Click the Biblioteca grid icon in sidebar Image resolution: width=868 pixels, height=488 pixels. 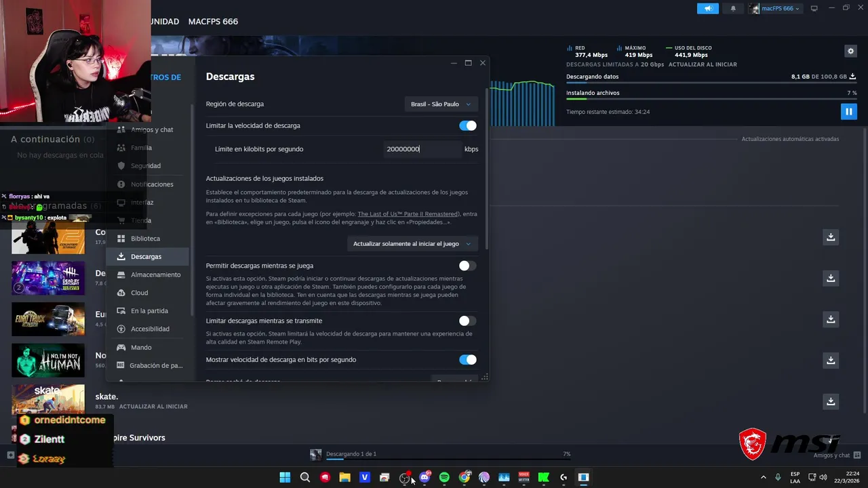click(x=121, y=239)
